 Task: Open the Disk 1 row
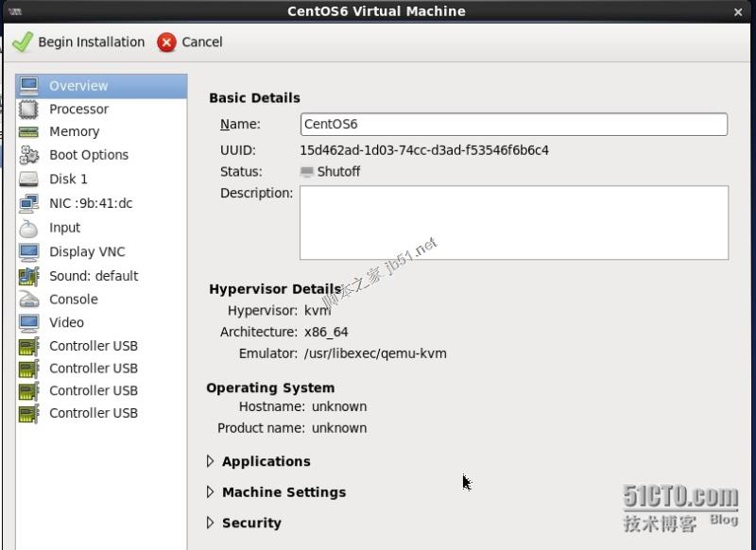pyautogui.click(x=101, y=180)
